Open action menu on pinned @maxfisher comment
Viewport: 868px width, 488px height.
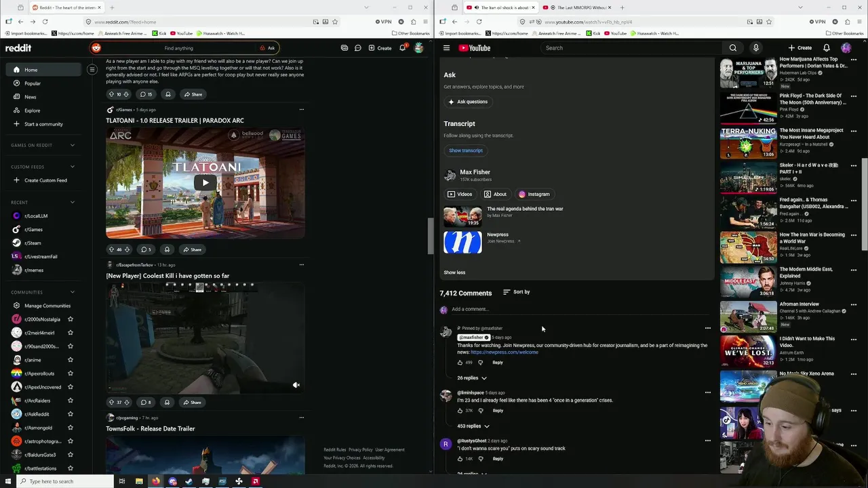707,328
